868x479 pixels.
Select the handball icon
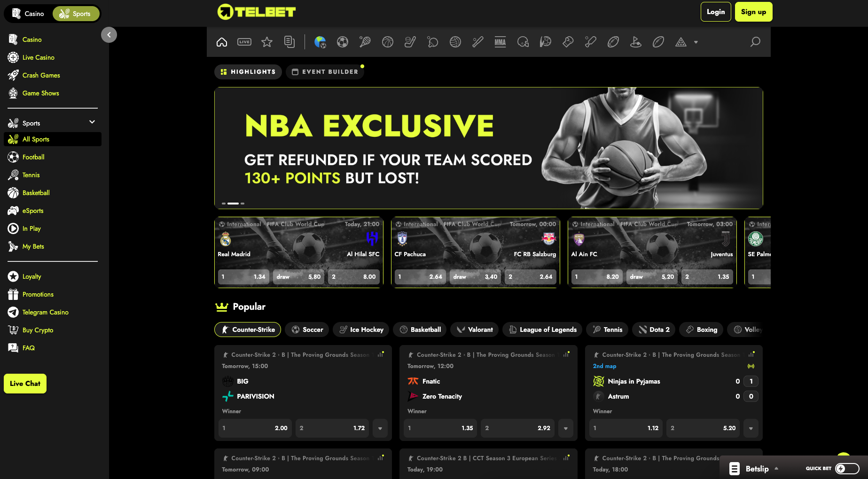[x=546, y=42]
